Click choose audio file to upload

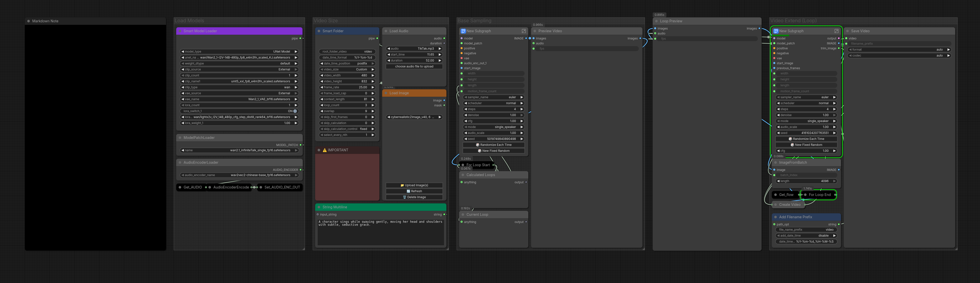click(x=414, y=66)
